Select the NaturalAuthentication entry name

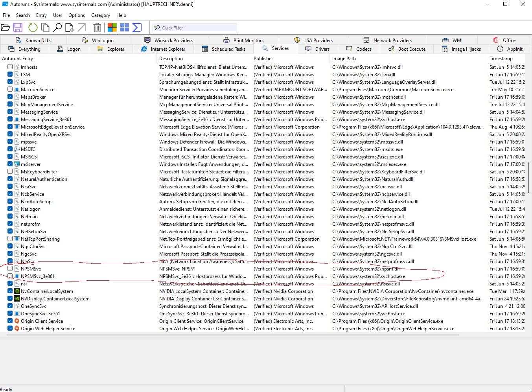pyautogui.click(x=44, y=179)
